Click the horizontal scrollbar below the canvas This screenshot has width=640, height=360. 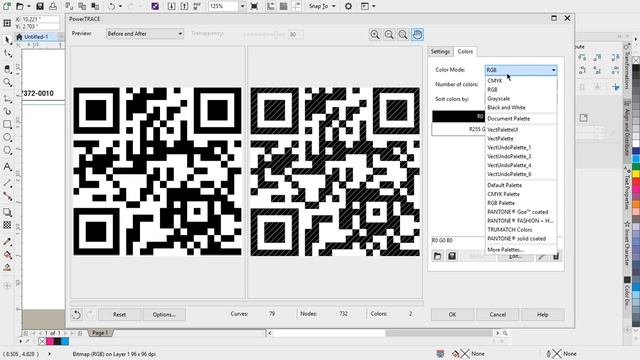pyautogui.click(x=383, y=333)
